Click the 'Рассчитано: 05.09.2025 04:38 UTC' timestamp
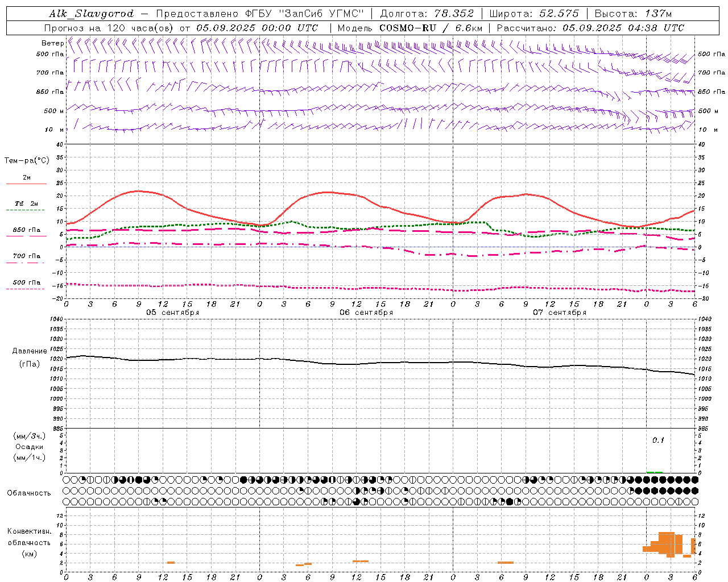This screenshot has width=728, height=582. coord(590,28)
